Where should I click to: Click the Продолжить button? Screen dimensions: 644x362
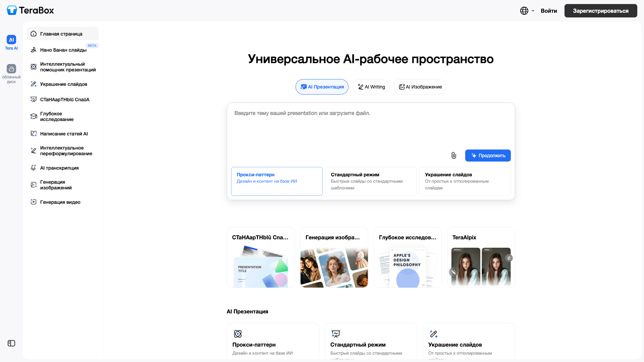point(488,156)
